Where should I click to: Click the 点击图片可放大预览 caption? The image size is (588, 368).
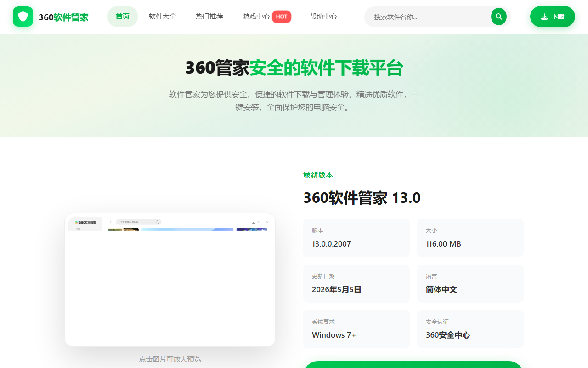coord(170,359)
